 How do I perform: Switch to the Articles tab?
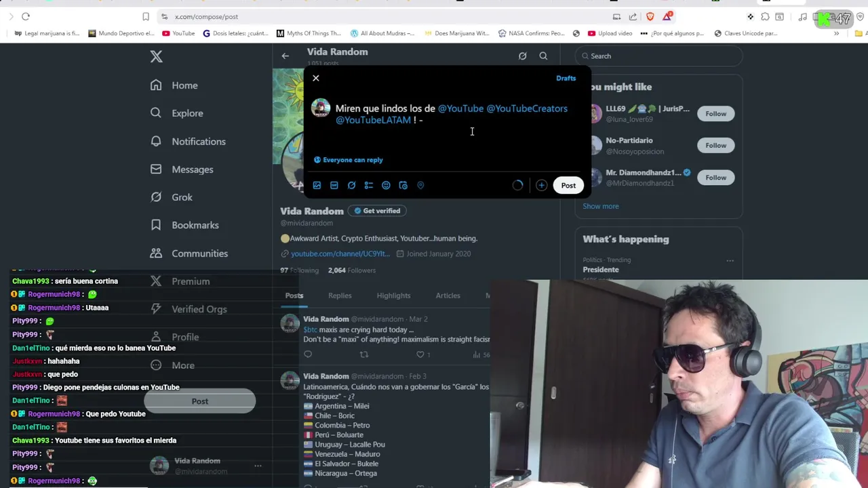click(448, 296)
